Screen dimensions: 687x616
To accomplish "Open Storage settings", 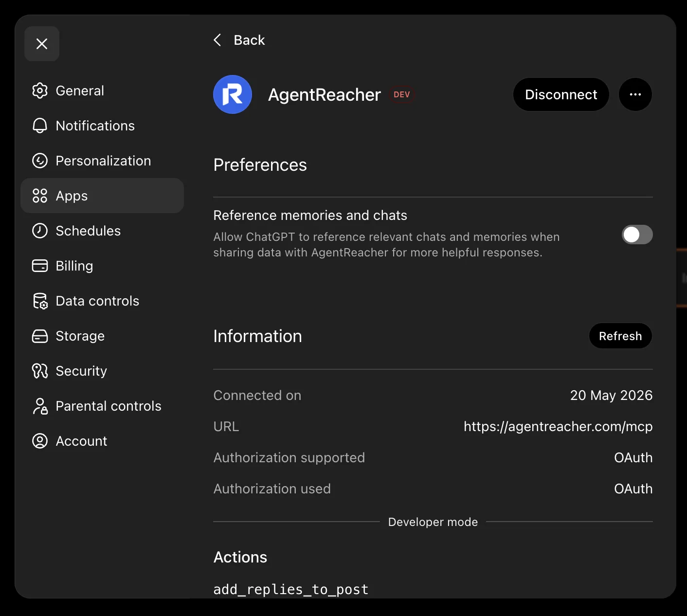I will (x=102, y=336).
